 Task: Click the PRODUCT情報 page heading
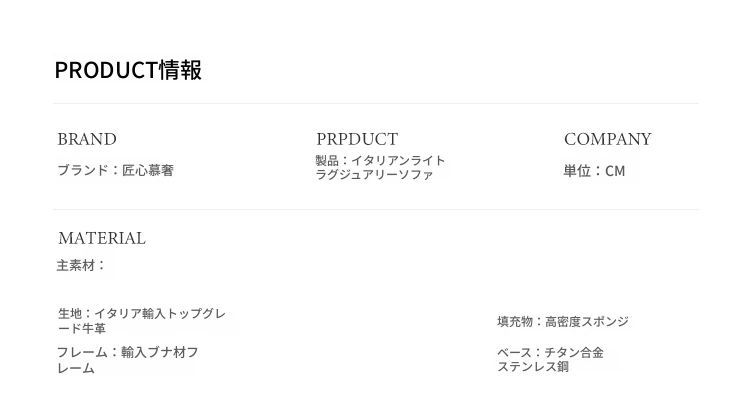click(x=128, y=70)
